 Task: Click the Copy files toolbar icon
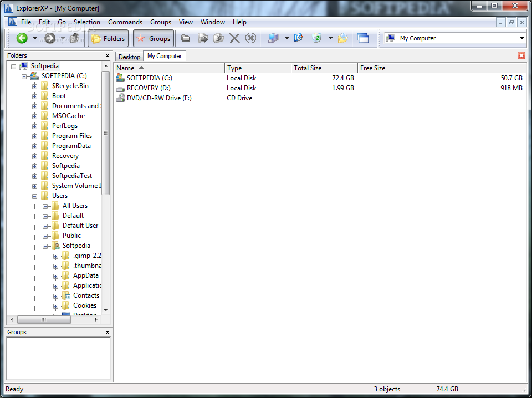(x=203, y=38)
